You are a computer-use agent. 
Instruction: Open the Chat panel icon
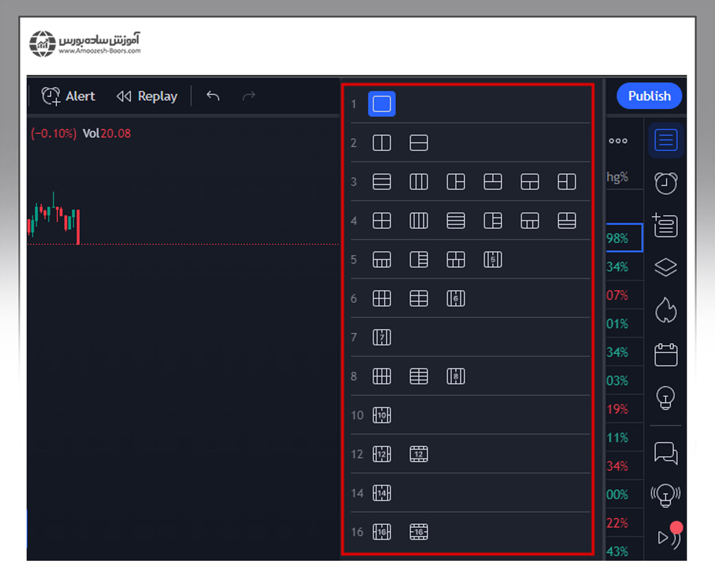tap(665, 454)
